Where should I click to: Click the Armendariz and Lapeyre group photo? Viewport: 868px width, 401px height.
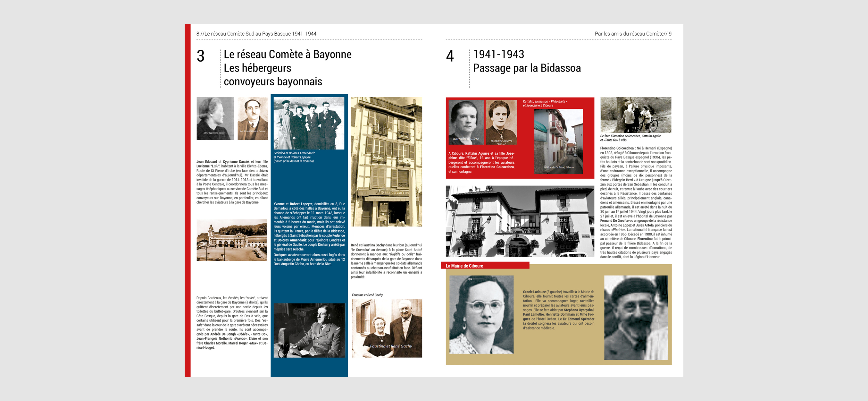point(309,124)
